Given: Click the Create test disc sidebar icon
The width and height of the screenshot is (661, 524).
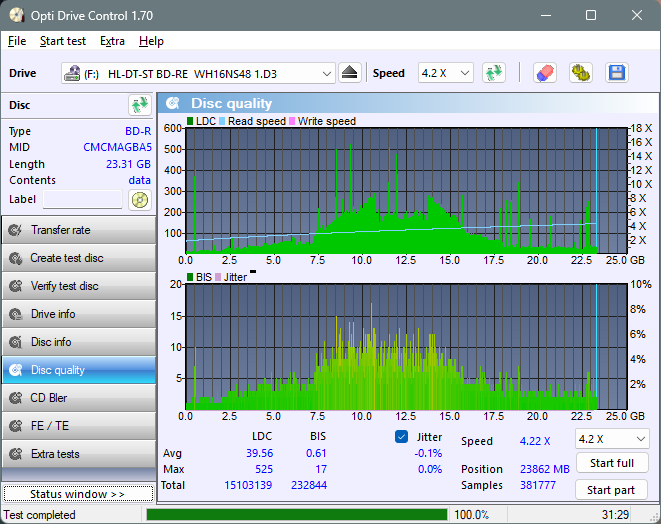Looking at the screenshot, I should (x=16, y=258).
